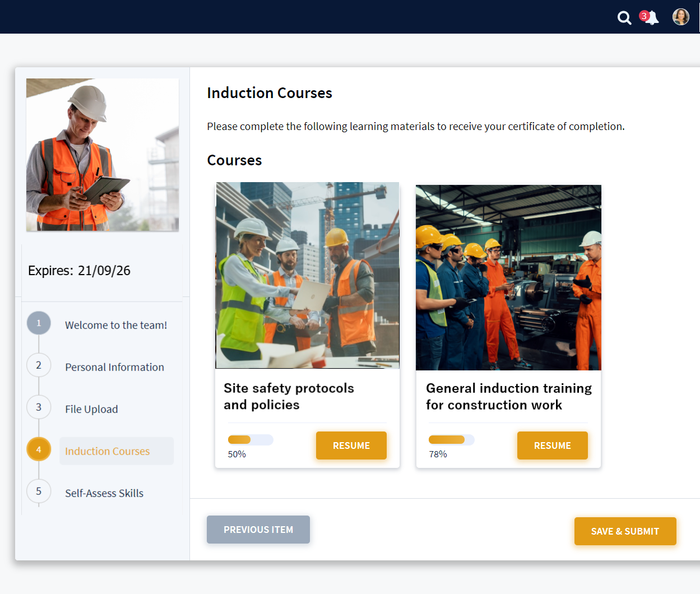
Task: Open Self-Assess Skills step
Action: (104, 493)
